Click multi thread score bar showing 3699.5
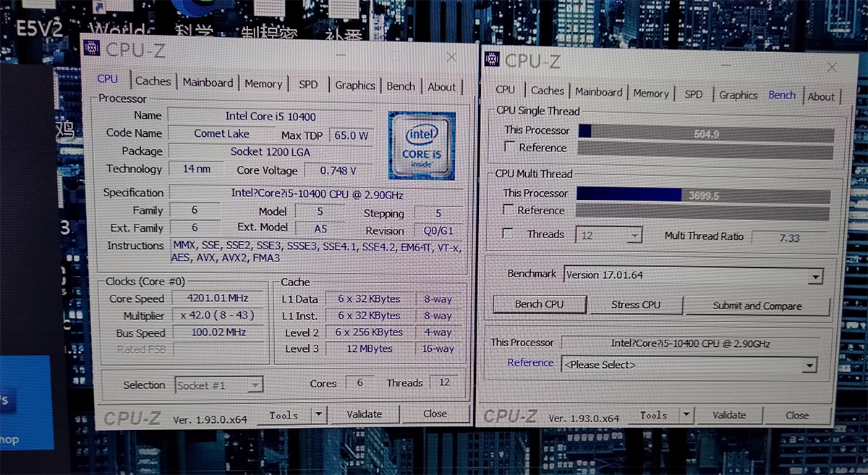Viewport: 868px width, 475px height. pos(703,196)
